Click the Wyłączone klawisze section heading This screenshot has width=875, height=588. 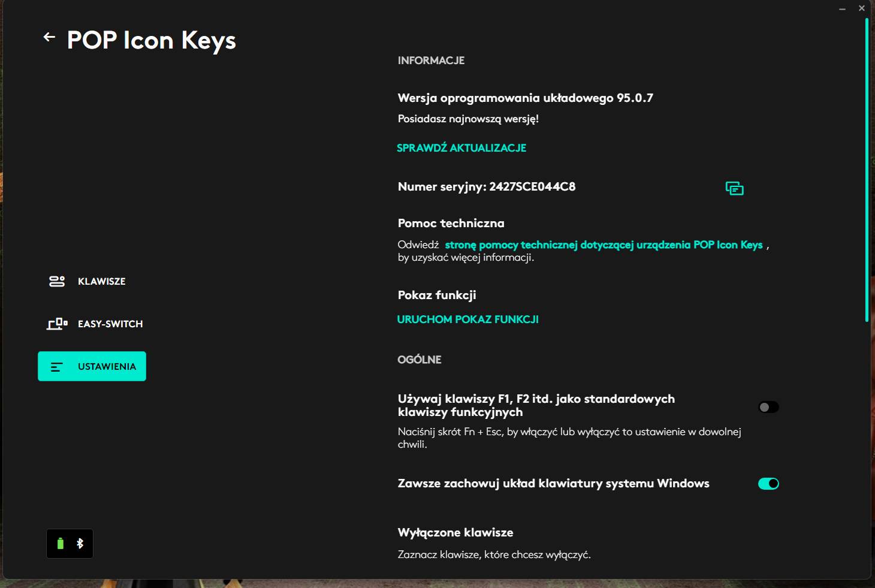tap(455, 532)
